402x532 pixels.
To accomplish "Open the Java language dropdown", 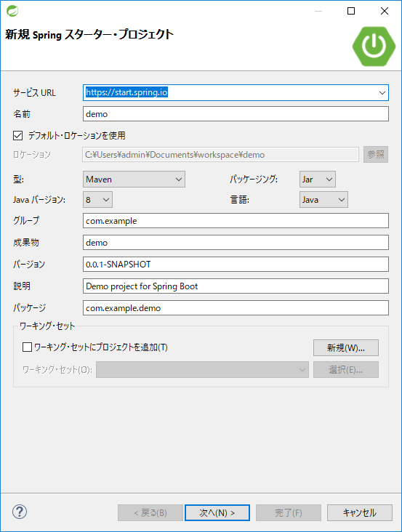I will coord(323,199).
